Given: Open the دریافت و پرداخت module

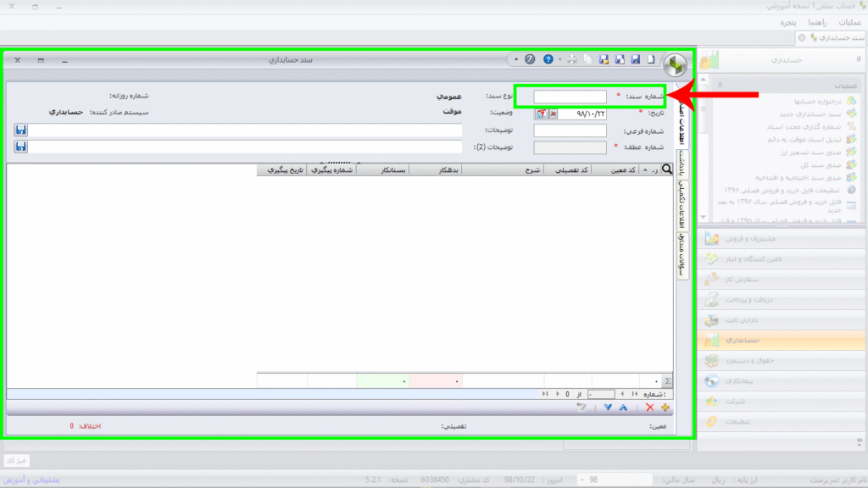Looking at the screenshot, I should pos(781,299).
